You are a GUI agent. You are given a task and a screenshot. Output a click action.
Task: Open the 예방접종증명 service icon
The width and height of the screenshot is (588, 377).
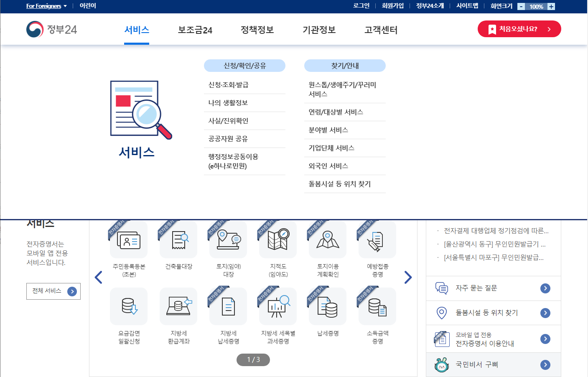(377, 240)
